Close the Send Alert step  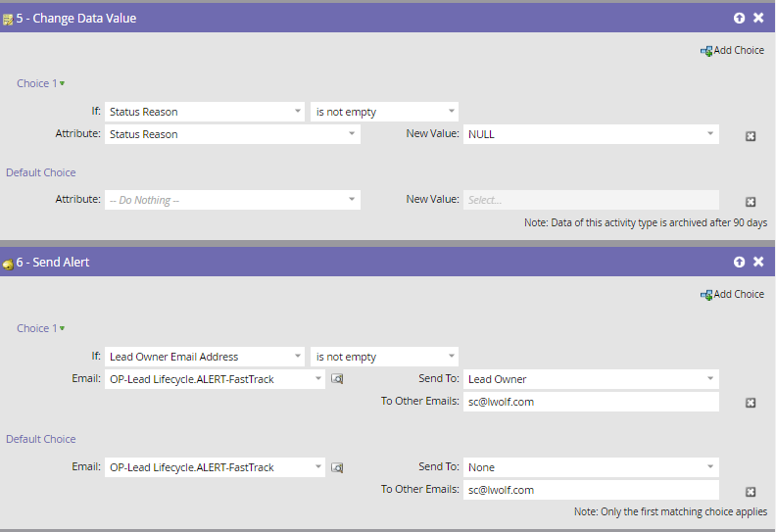coord(758,263)
